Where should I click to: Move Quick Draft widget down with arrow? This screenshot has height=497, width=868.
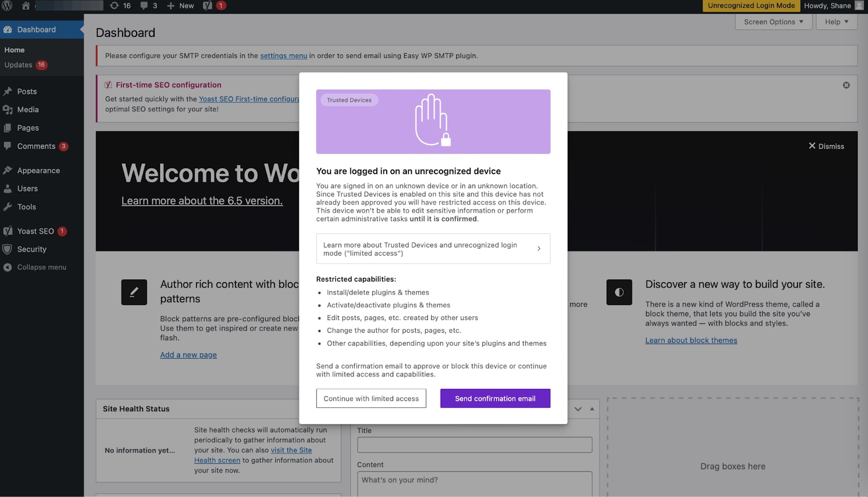click(578, 409)
